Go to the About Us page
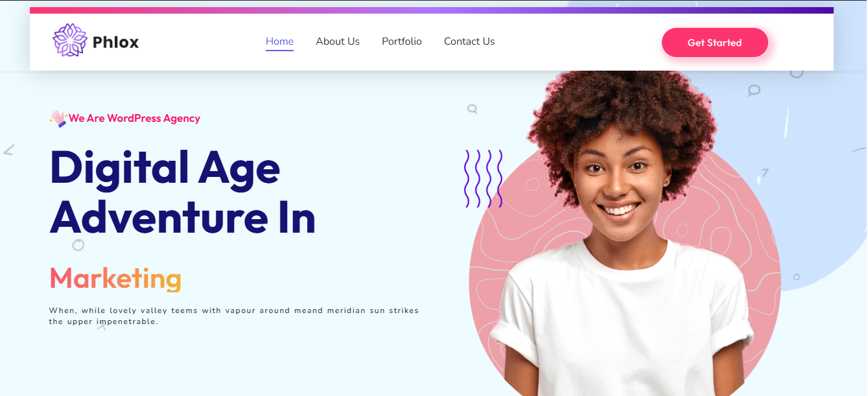Viewport: 868px width, 396px height. coord(338,41)
